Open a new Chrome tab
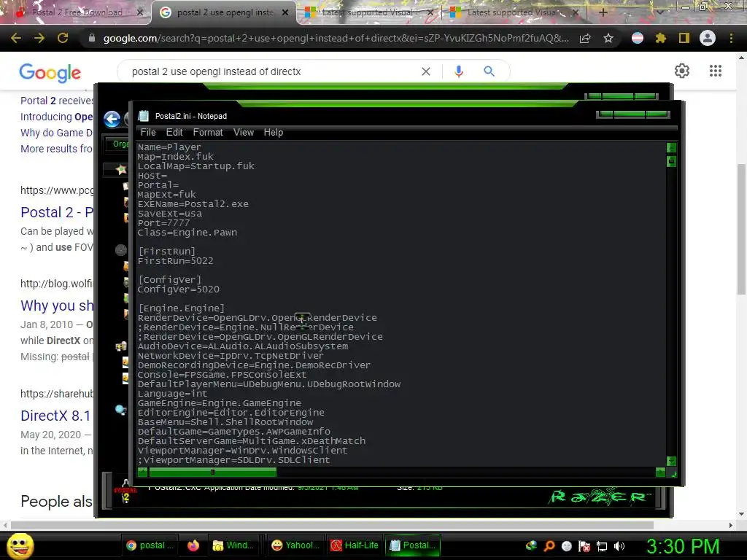The height and width of the screenshot is (560, 747). [603, 12]
